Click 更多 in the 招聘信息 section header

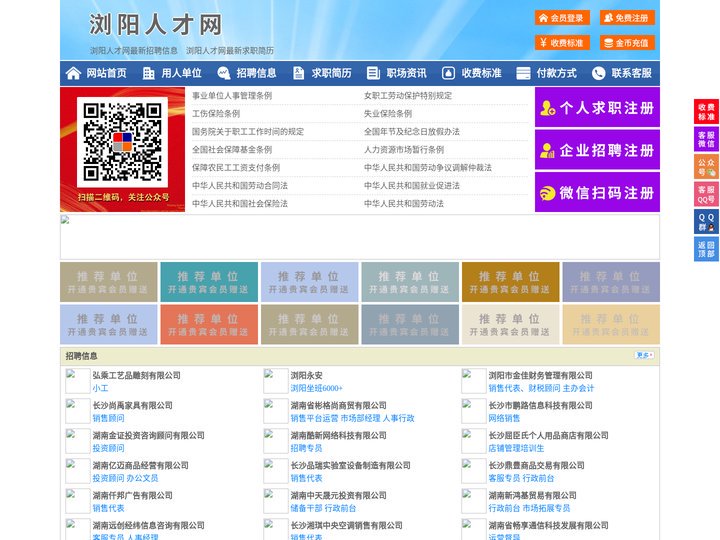click(x=644, y=355)
